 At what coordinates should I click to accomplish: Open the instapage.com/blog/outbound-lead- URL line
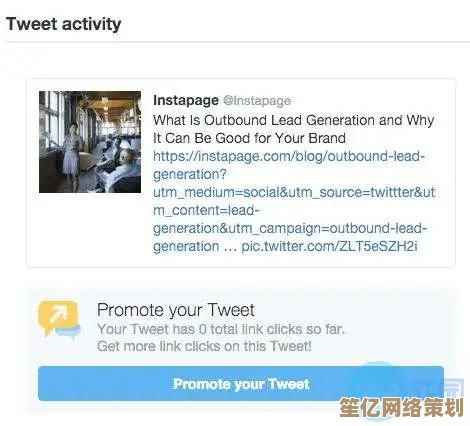[289, 156]
